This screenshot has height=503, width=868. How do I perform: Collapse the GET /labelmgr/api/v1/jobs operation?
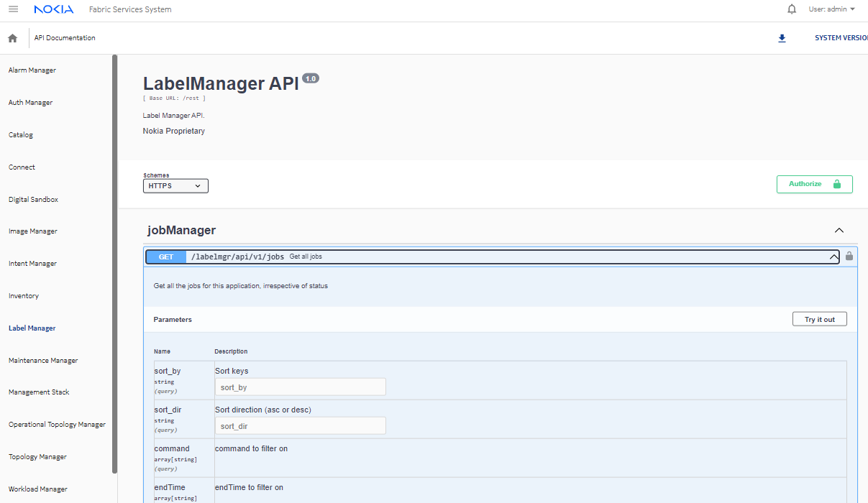point(833,257)
